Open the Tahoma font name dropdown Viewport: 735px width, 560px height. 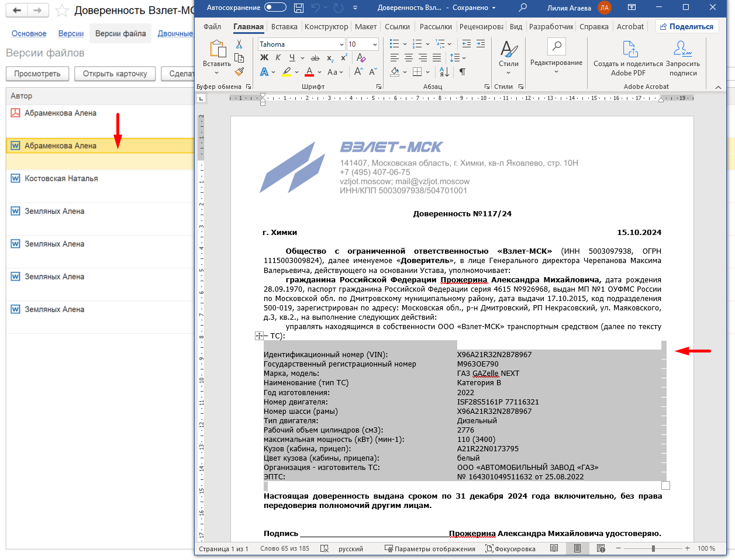point(342,44)
